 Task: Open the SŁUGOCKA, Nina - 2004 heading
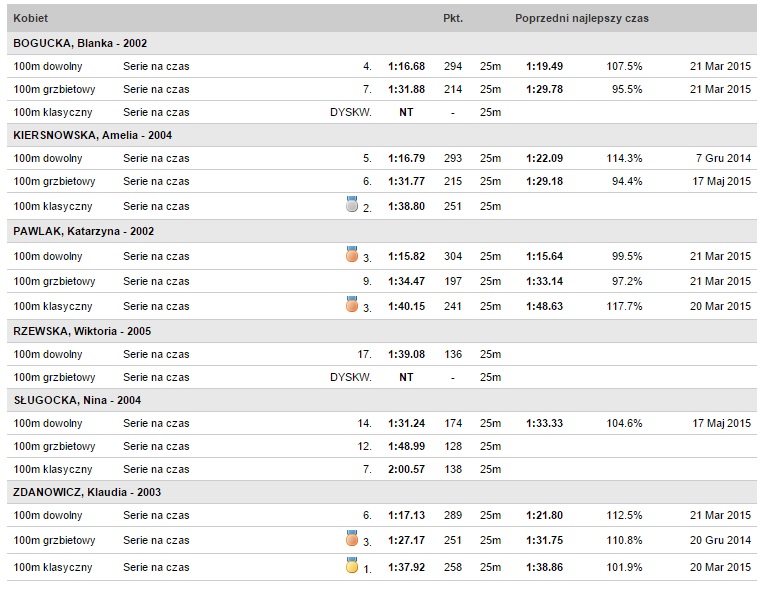click(77, 400)
